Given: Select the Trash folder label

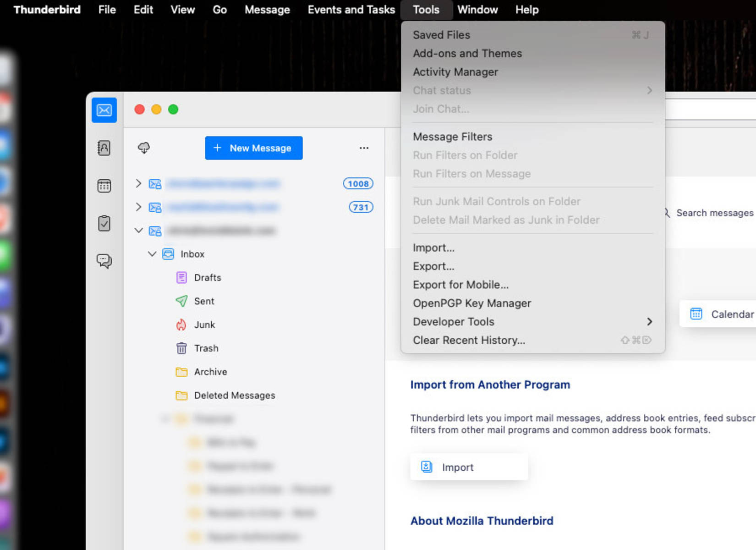Looking at the screenshot, I should [206, 348].
